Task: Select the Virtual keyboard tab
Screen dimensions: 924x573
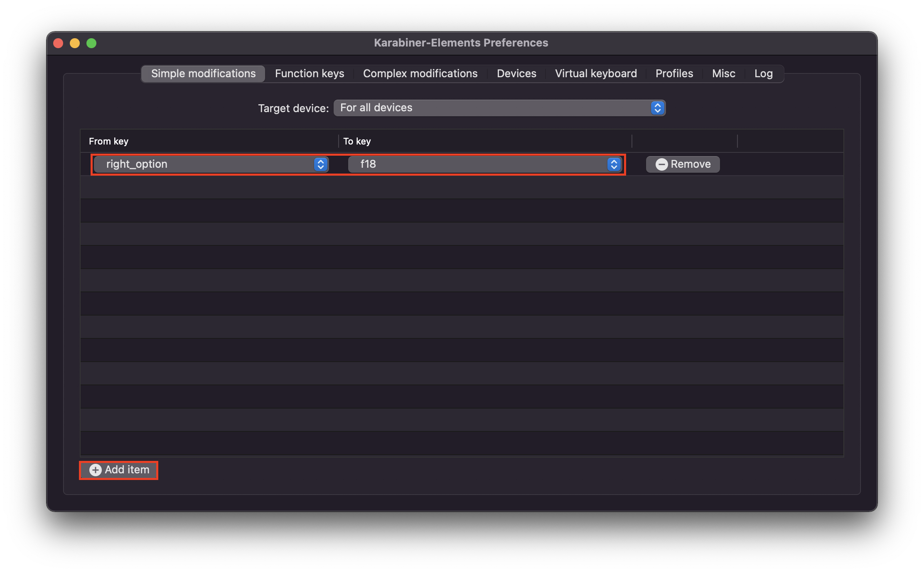Action: (596, 74)
